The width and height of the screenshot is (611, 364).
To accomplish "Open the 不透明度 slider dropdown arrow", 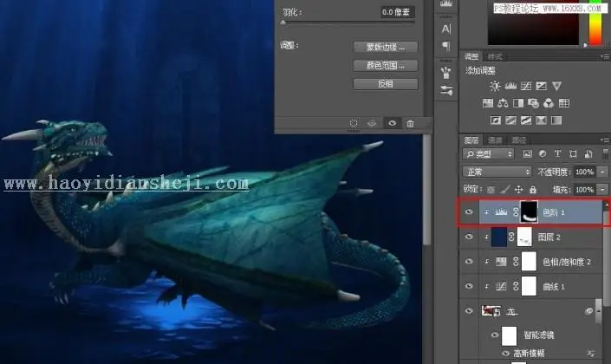I will (603, 172).
